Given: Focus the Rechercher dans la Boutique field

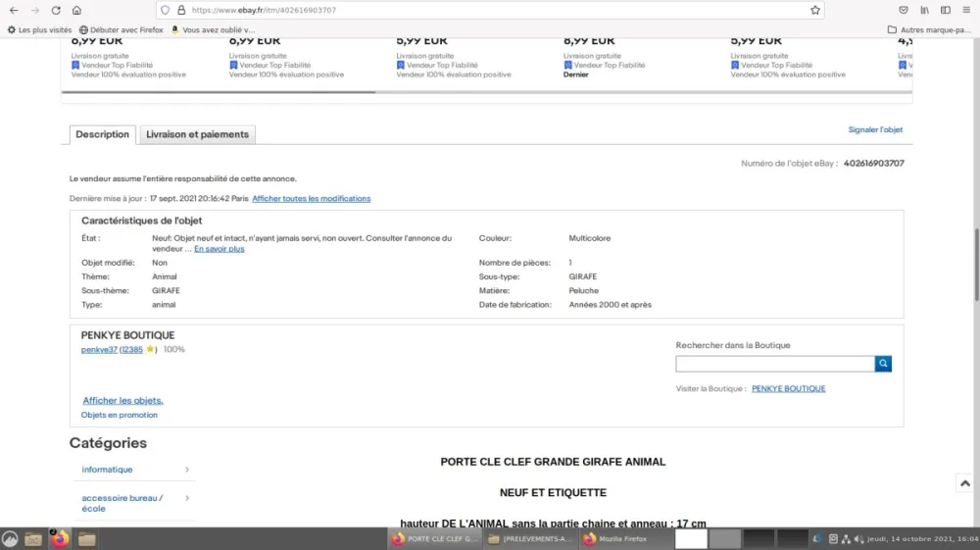Looking at the screenshot, I should coord(775,364).
